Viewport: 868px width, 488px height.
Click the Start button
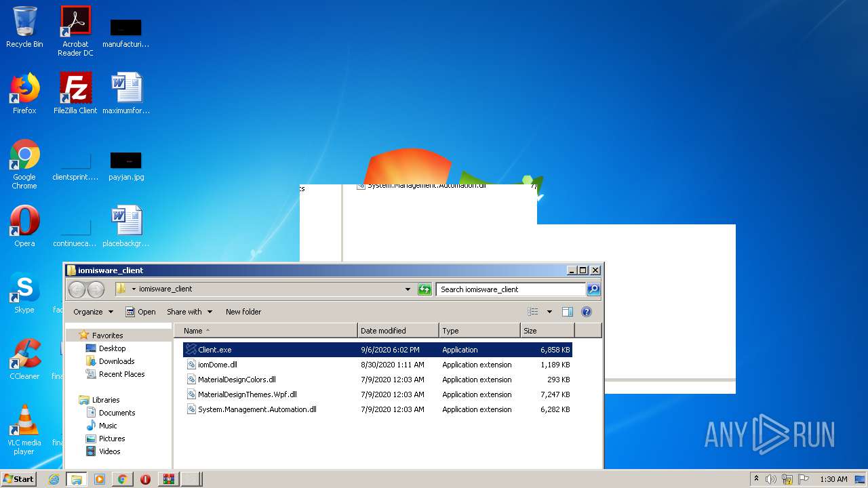click(x=19, y=479)
